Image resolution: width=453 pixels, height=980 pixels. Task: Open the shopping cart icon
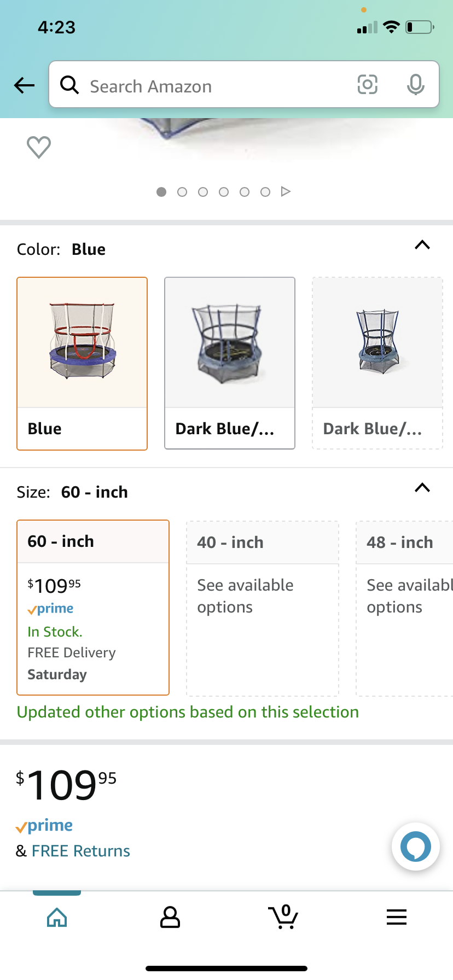283,917
